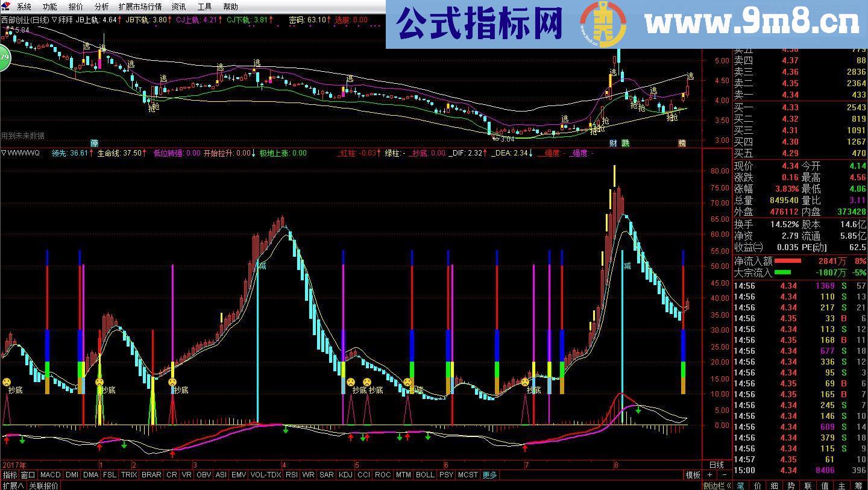The height and width of the screenshot is (490, 868).
Task: Switch to the MACD indicator tab
Action: click(x=51, y=475)
